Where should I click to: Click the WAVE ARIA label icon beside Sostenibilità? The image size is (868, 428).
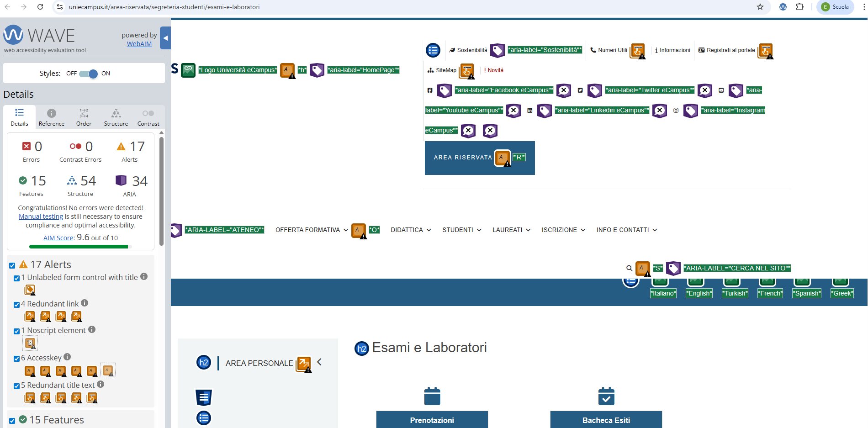click(x=498, y=50)
